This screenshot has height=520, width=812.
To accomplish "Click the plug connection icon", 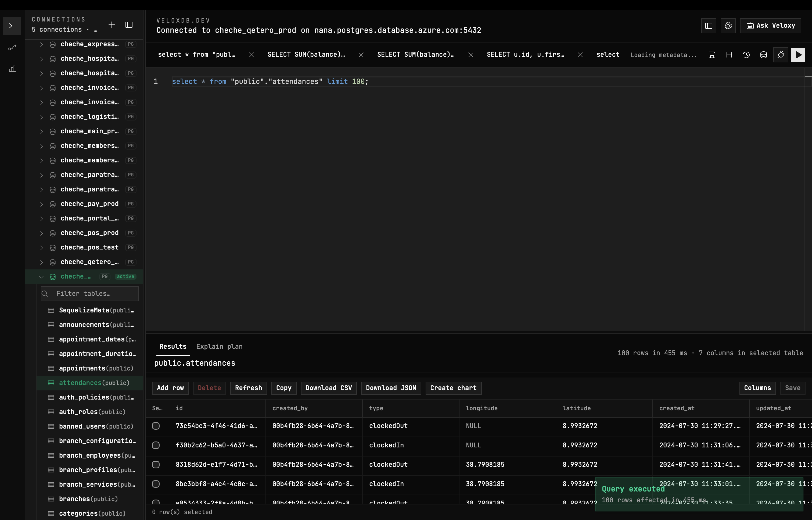I will (x=781, y=55).
